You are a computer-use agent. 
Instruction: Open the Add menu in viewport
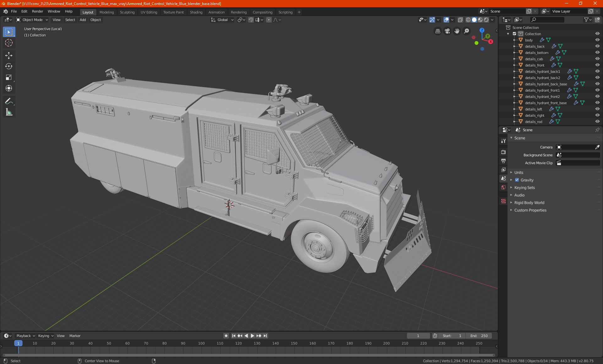click(x=83, y=20)
